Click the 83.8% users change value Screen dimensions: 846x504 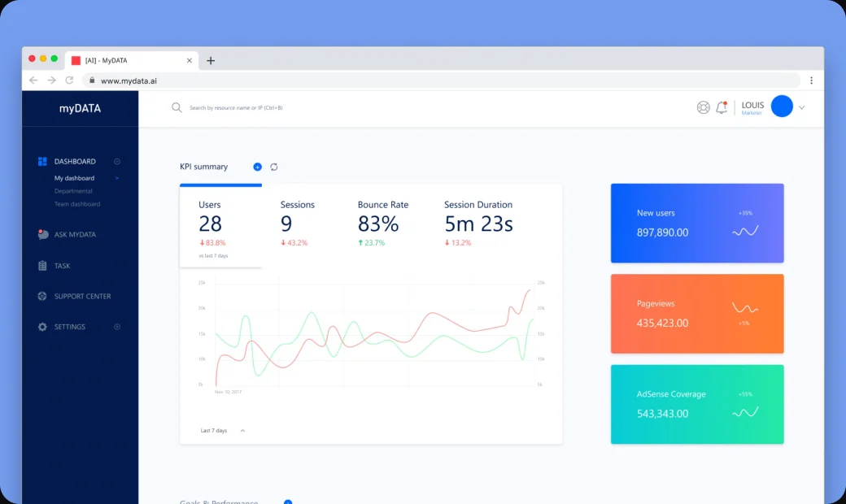pos(212,242)
